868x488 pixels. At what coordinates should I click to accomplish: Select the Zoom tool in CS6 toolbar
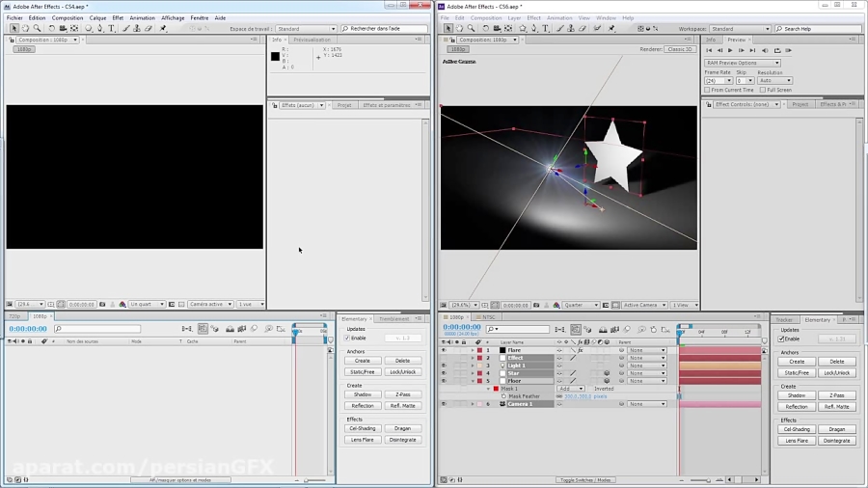tap(471, 28)
